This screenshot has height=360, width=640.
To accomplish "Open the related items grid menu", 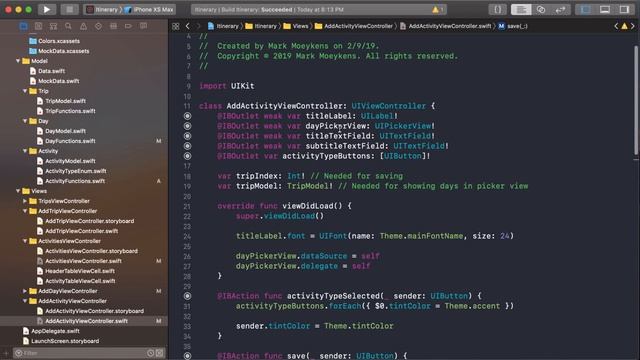I will (176, 26).
